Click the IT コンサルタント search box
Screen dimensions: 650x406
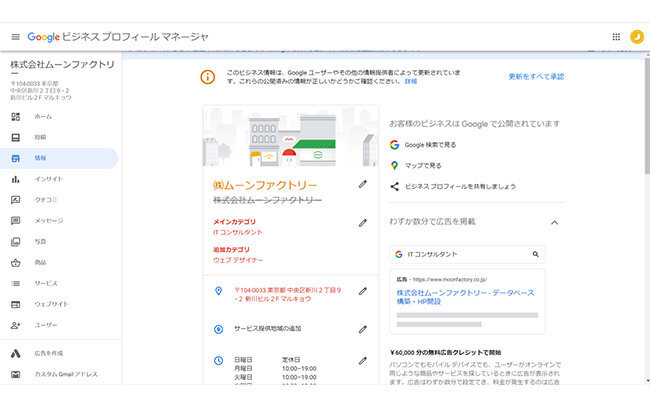tap(467, 254)
